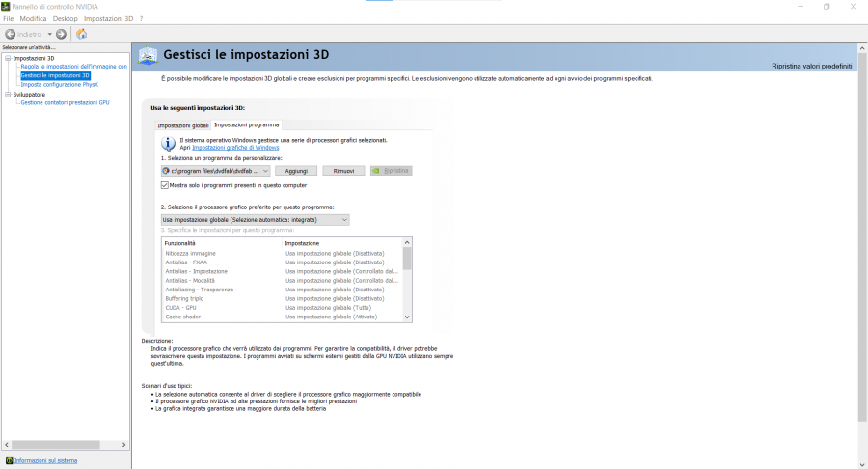The width and height of the screenshot is (868, 469).
Task: Select the Impostazioni programma tab
Action: [246, 125]
